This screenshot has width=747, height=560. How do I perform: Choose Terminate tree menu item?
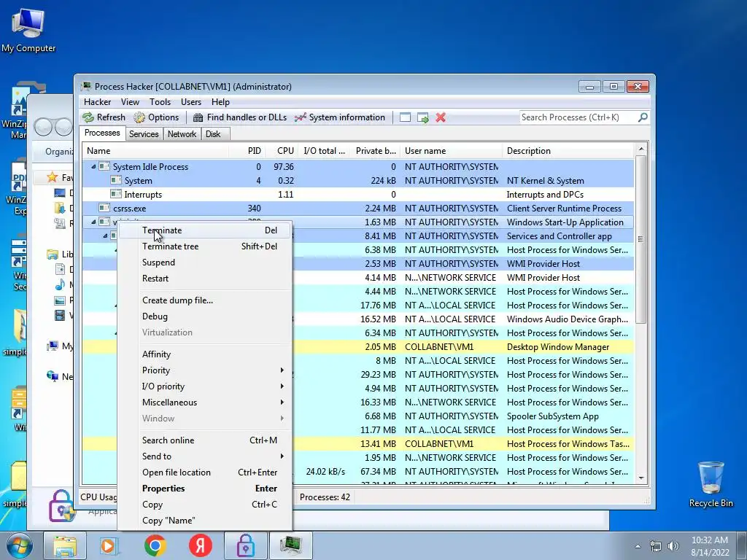tap(205, 246)
